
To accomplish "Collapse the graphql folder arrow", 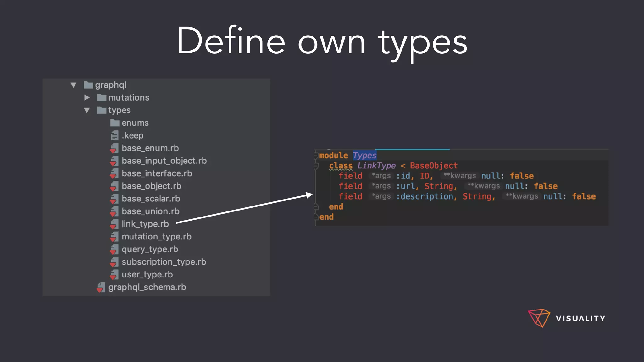I will click(74, 85).
